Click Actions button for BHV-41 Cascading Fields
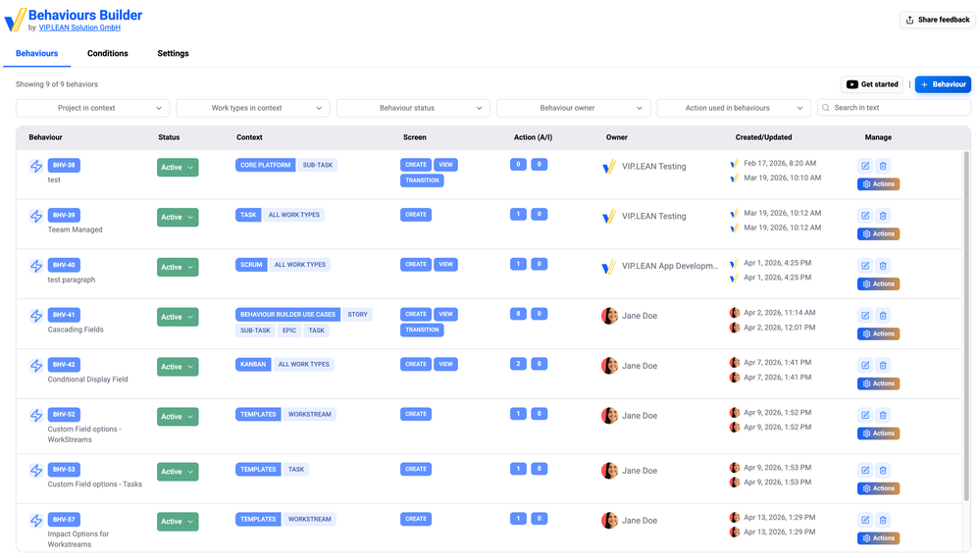The height and width of the screenshot is (558, 980). tap(878, 333)
